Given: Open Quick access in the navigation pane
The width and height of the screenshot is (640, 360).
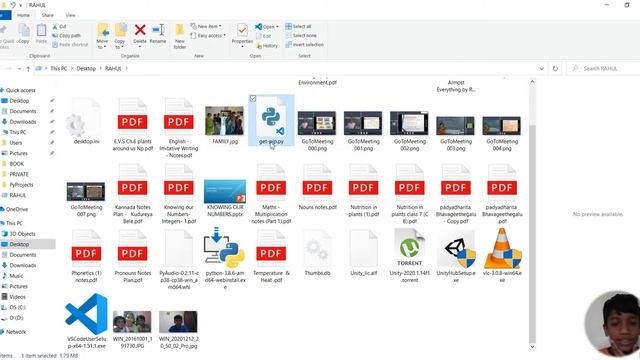Looking at the screenshot, I should click(x=20, y=90).
